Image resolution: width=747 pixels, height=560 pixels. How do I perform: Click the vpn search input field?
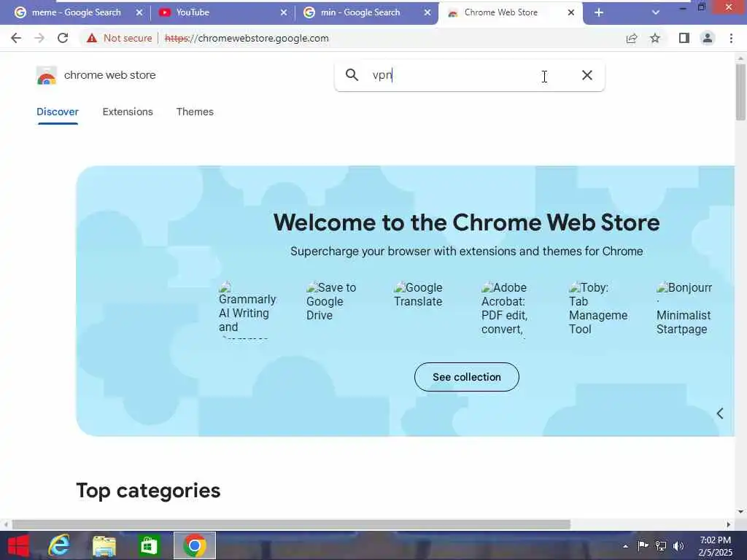pos(469,75)
